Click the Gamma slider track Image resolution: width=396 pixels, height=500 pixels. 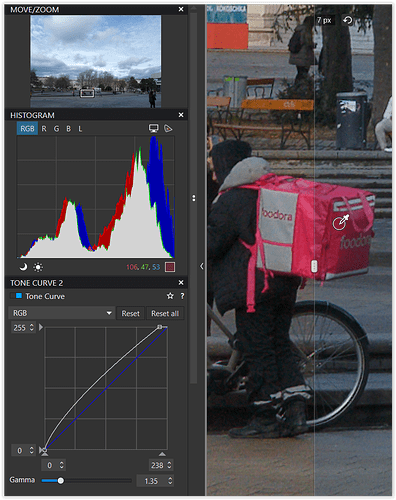[87, 481]
